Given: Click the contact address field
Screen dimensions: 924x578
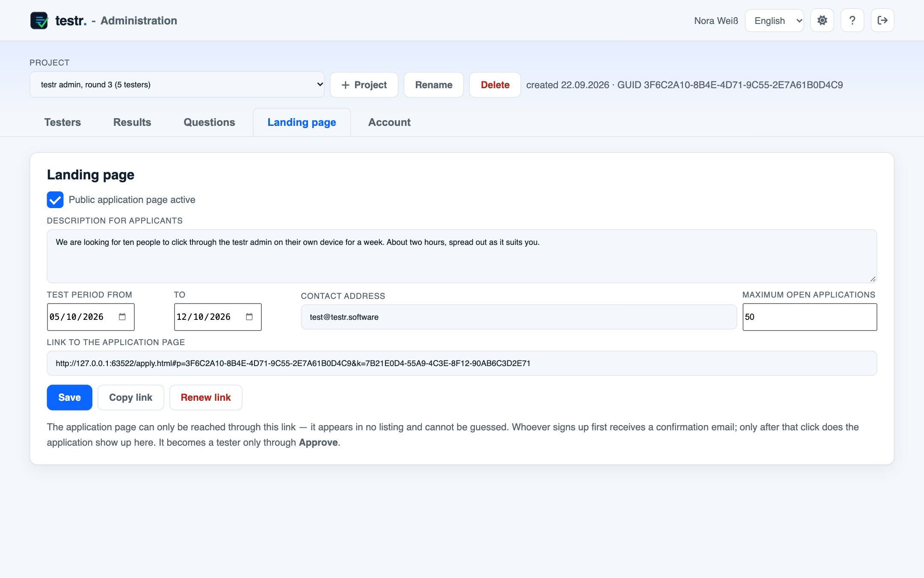Looking at the screenshot, I should (x=519, y=317).
